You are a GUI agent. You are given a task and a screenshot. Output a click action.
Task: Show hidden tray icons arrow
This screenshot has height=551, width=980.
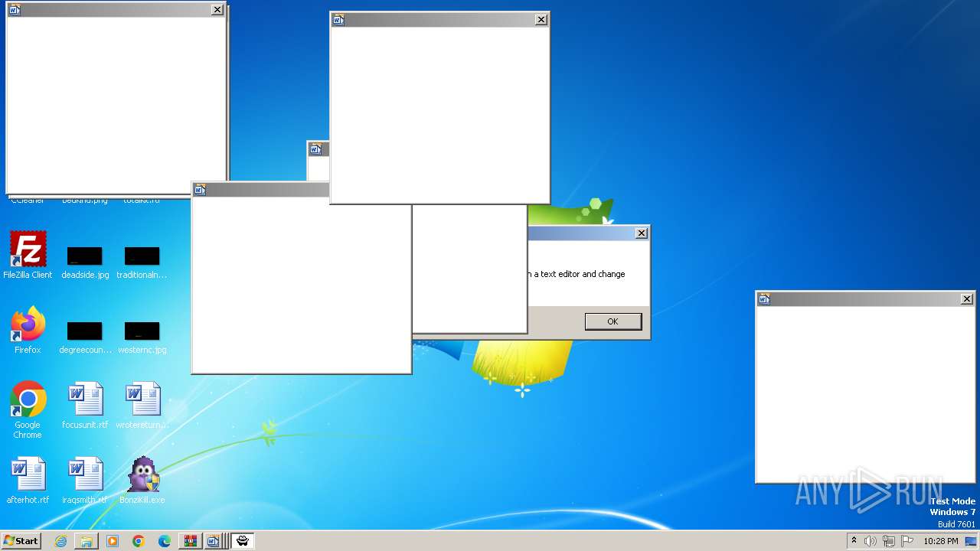854,541
